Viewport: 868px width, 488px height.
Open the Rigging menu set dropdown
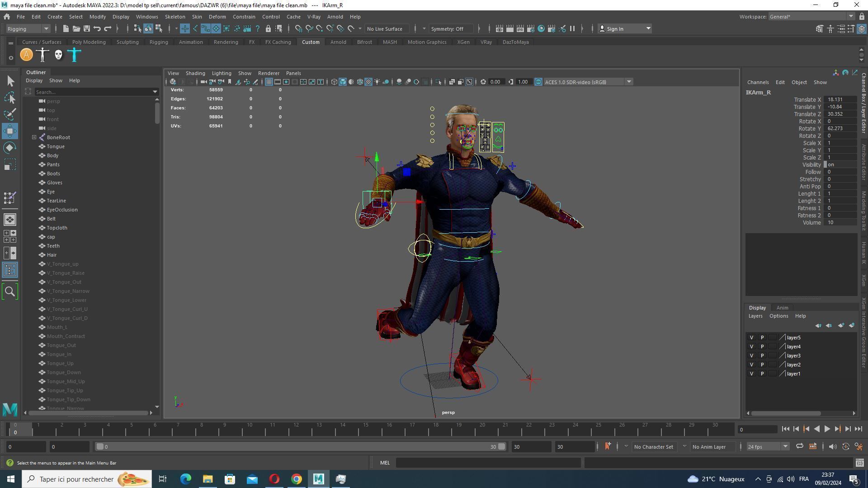28,29
